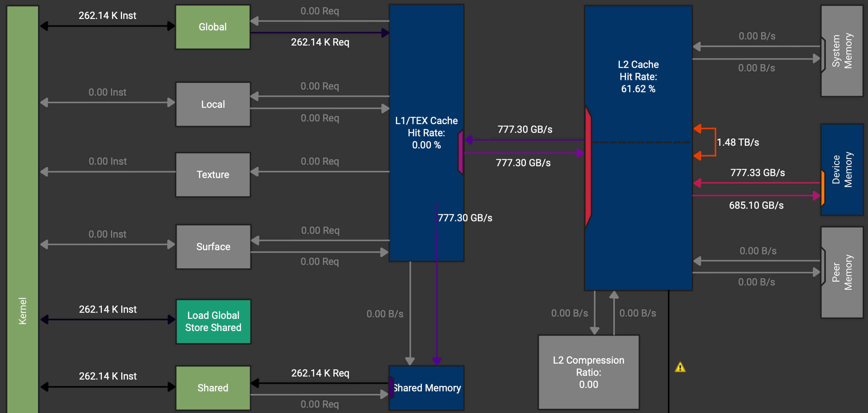Select the Surface node
This screenshot has height=413, width=868.
(x=213, y=246)
